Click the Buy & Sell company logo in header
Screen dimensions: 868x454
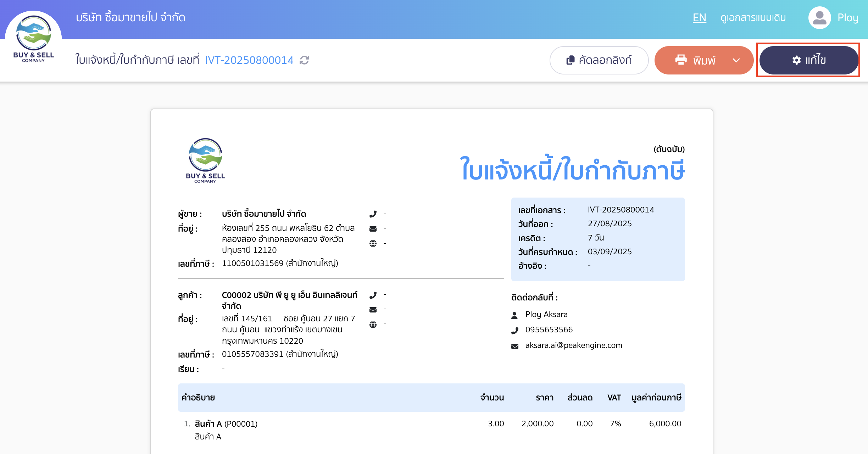pos(33,39)
